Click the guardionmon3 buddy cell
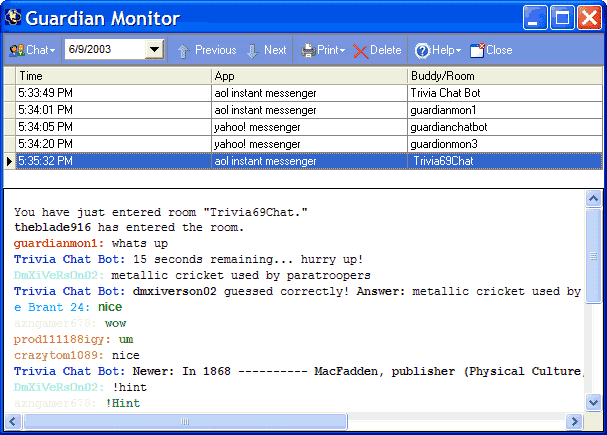Image resolution: width=607 pixels, height=435 pixels. [x=505, y=144]
